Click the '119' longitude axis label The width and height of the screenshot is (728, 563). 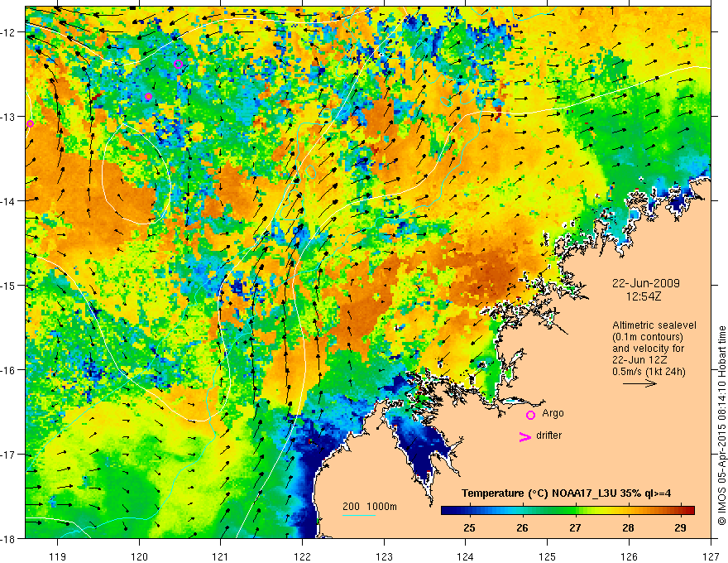58,556
